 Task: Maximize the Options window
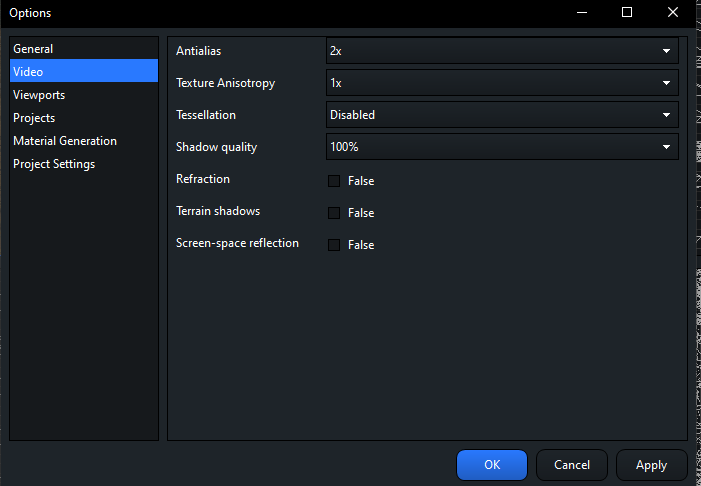point(627,13)
